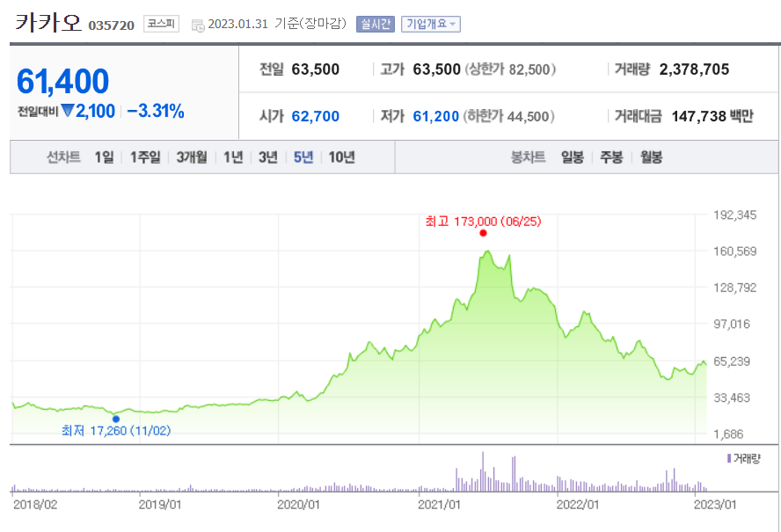Select the 3년 line chart tab
781x532 pixels.
click(x=268, y=157)
